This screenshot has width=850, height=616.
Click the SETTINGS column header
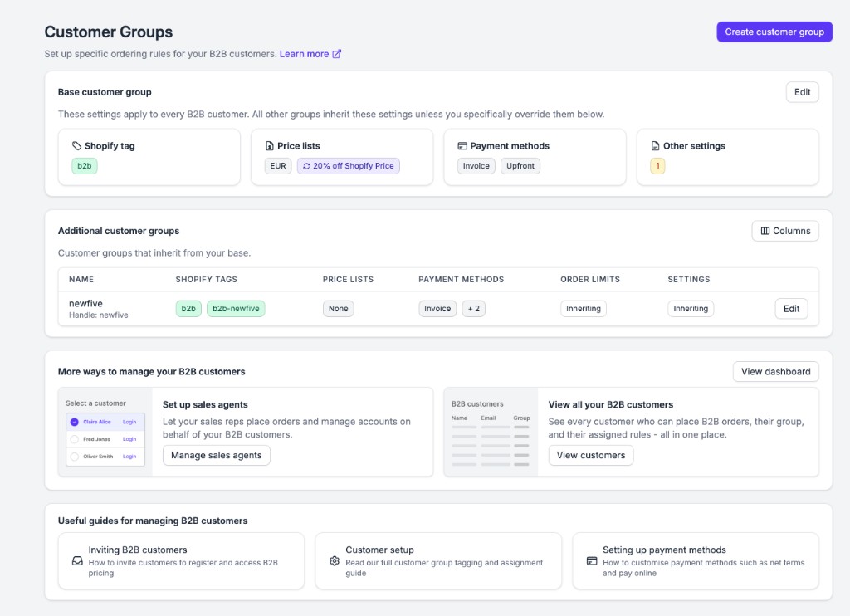tap(688, 279)
